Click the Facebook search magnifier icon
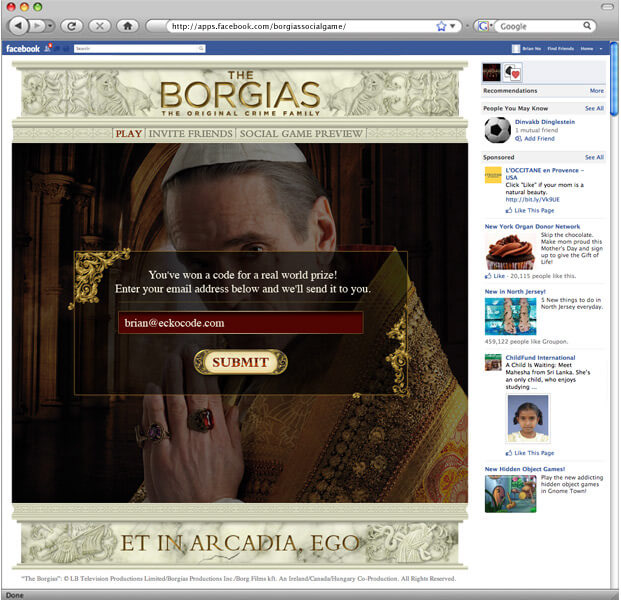 (201, 48)
